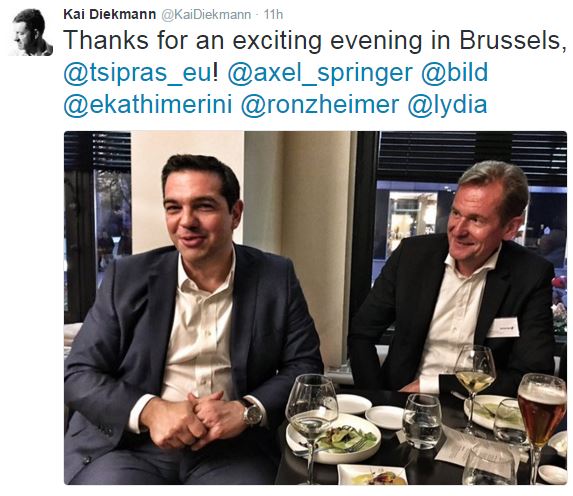Viewport: 573px width, 496px height.
Task: Click the white name badge on jacket
Action: pos(504,327)
